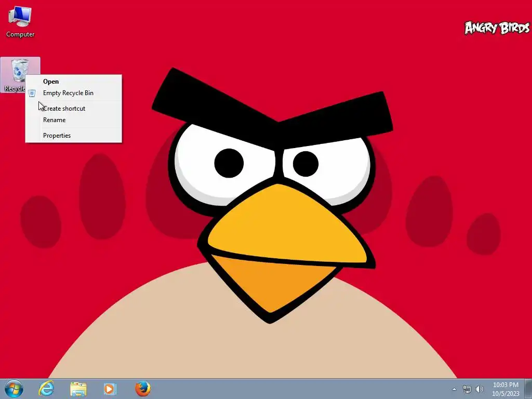Launch Windows Media Player from taskbar
532x399 pixels.
point(110,389)
